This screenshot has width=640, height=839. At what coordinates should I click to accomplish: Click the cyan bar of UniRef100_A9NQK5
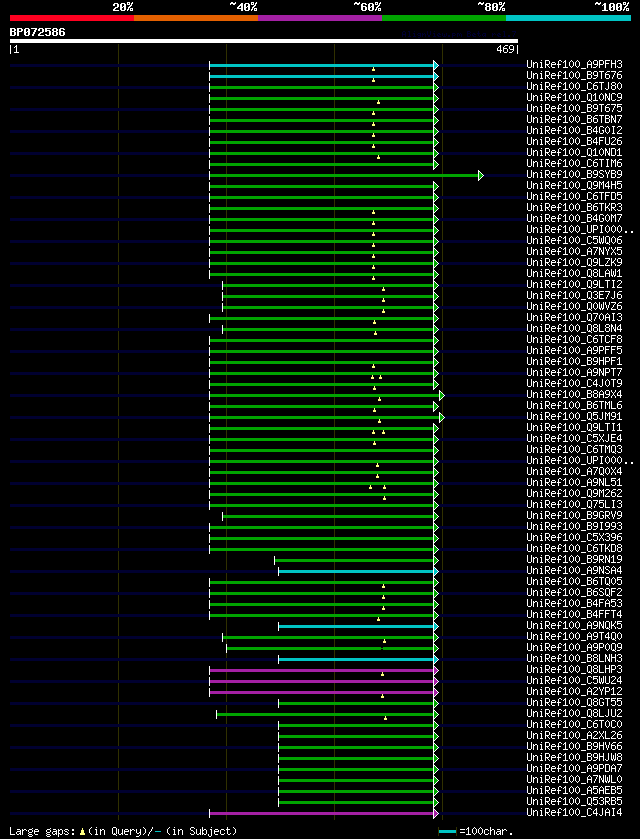click(356, 626)
